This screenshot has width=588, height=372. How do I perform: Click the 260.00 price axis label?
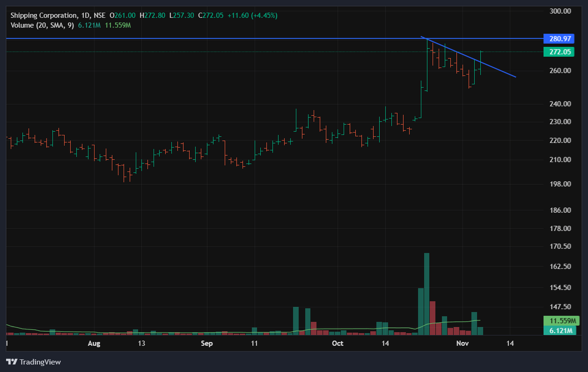pos(559,71)
